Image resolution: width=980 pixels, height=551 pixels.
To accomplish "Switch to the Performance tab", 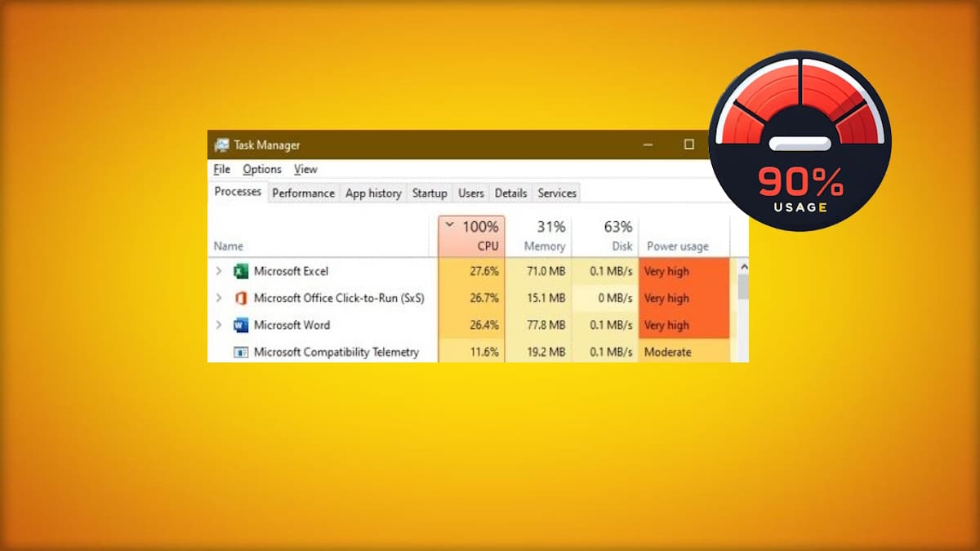I will [303, 193].
